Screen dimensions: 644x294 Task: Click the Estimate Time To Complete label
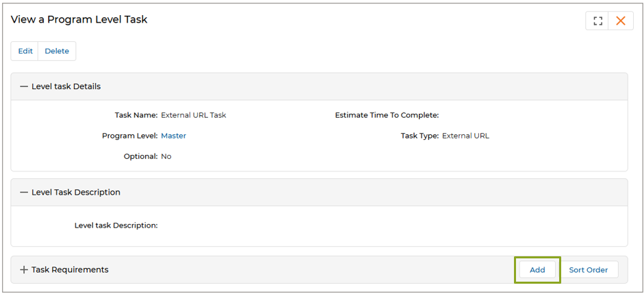coord(387,115)
